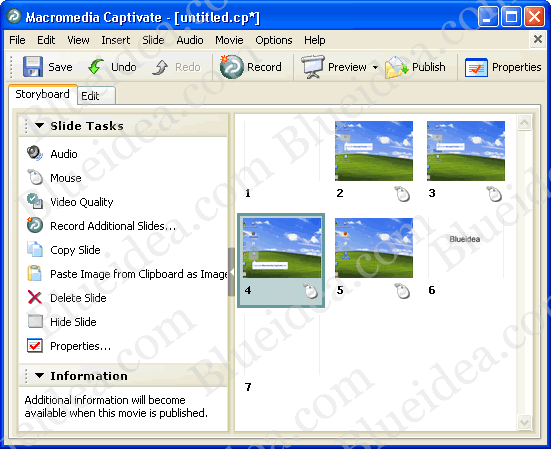Click the panel splitter collapse handle

231,272
